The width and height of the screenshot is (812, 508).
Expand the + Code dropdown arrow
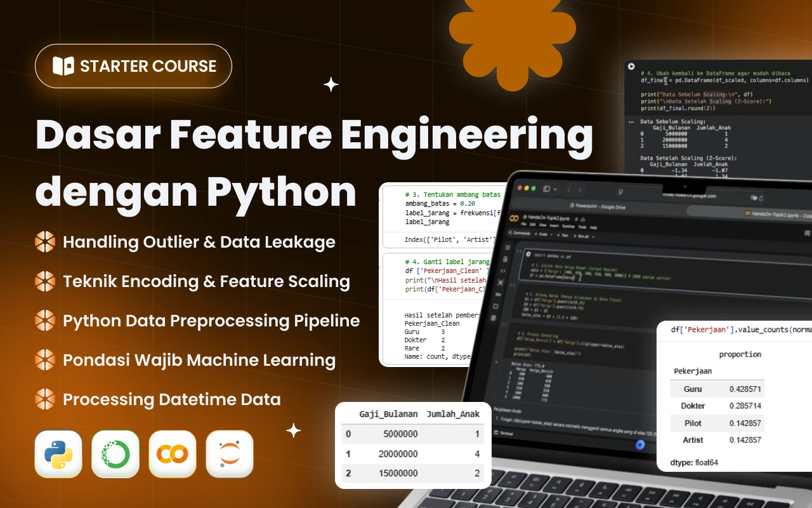click(553, 234)
